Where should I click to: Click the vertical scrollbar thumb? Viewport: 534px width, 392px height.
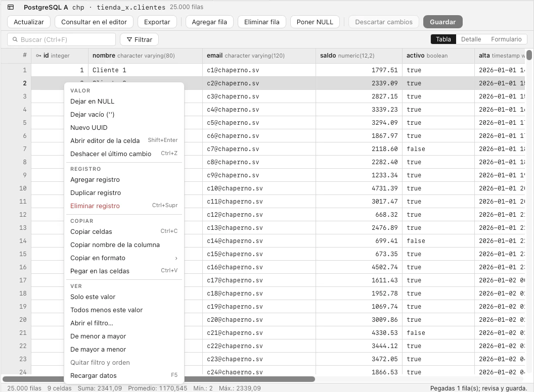pyautogui.click(x=529, y=55)
